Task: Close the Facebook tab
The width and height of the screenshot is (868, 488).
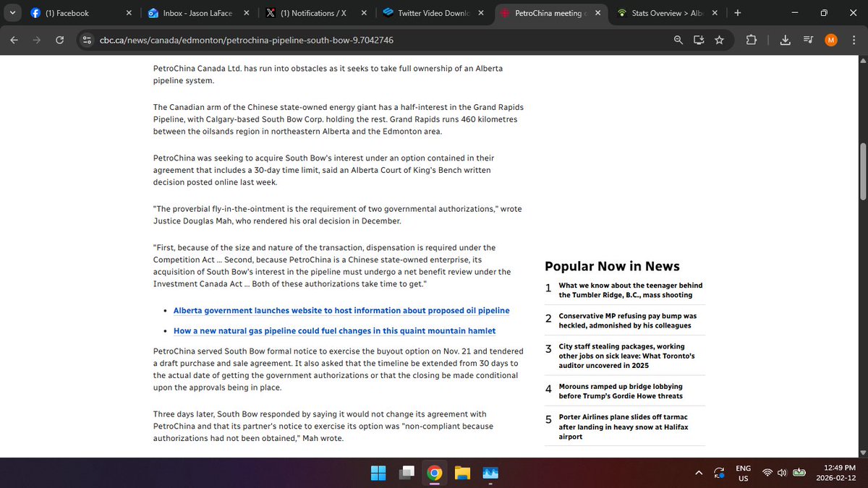Action: point(129,13)
